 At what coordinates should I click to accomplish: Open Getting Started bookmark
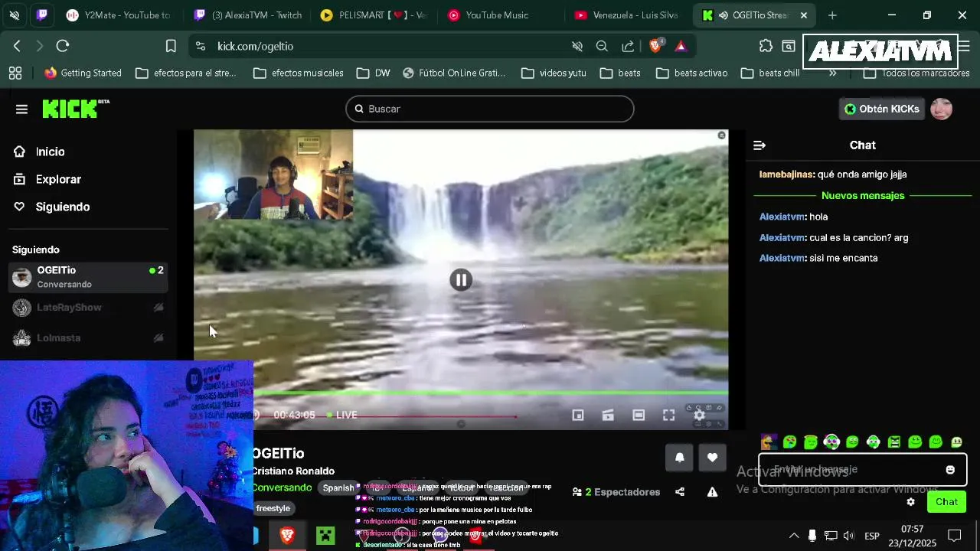coord(83,73)
